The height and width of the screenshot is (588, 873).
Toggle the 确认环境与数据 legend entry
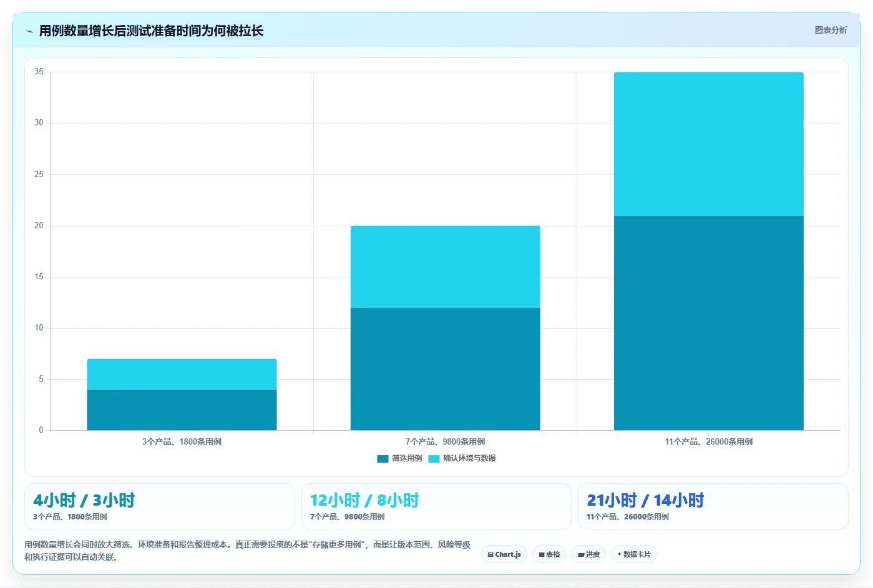pyautogui.click(x=462, y=458)
